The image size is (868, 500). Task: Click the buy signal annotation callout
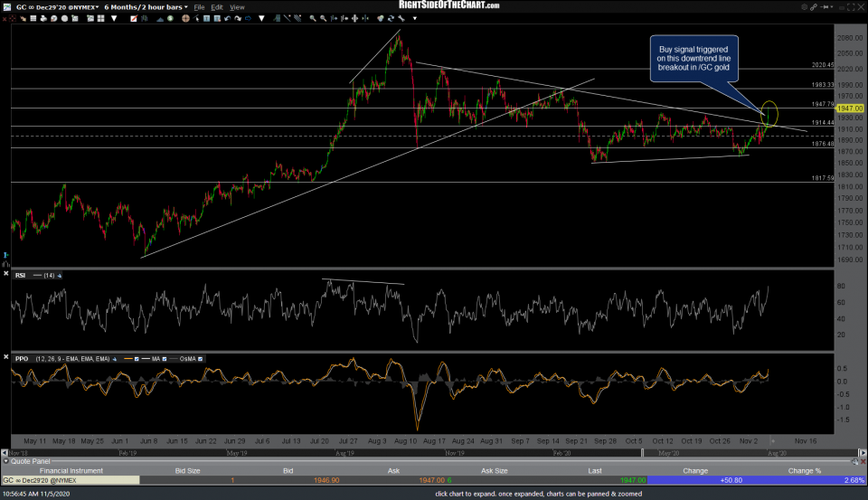pos(694,57)
